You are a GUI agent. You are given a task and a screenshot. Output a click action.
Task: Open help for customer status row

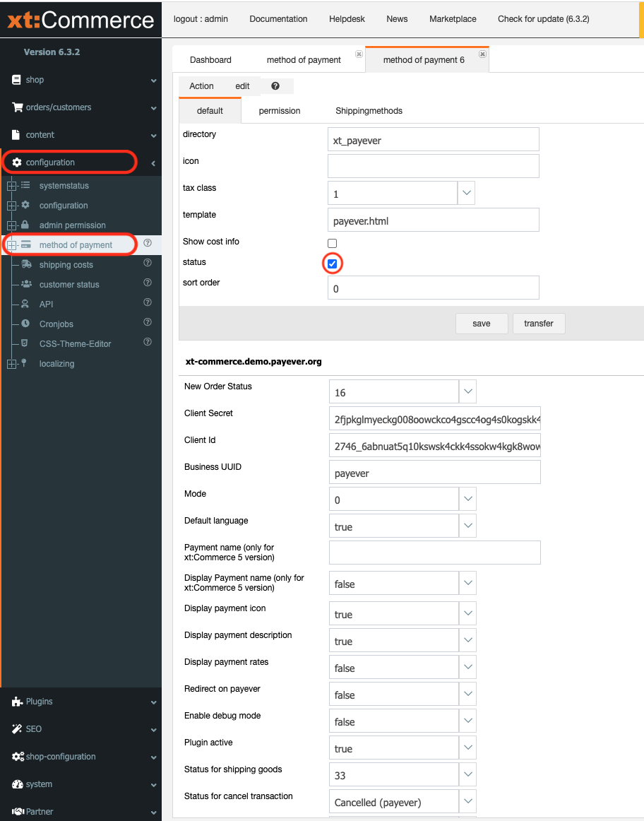pos(148,283)
